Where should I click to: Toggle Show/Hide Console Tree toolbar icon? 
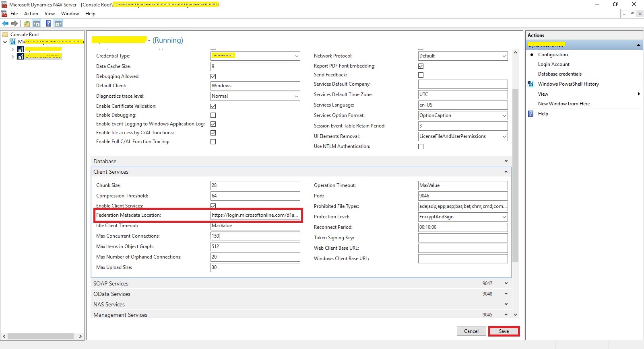pos(37,23)
